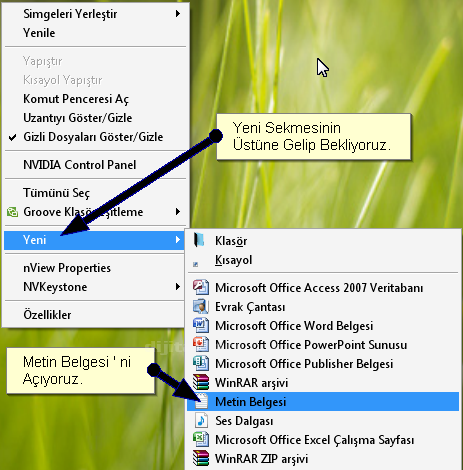
Task: Choose Yenile in the context menu
Action: [39, 33]
